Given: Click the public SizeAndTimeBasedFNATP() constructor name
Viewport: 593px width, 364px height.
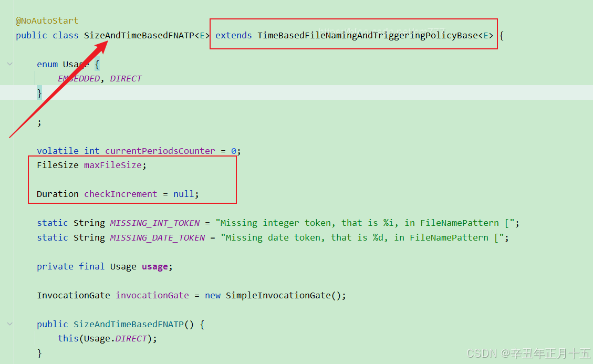Looking at the screenshot, I should tap(128, 324).
